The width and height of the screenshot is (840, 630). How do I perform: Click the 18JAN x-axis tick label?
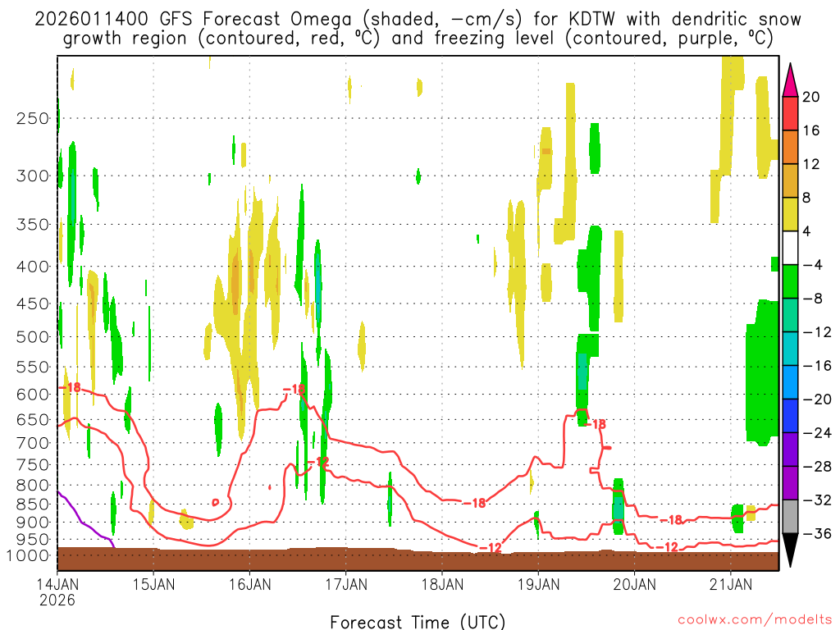[x=442, y=584]
